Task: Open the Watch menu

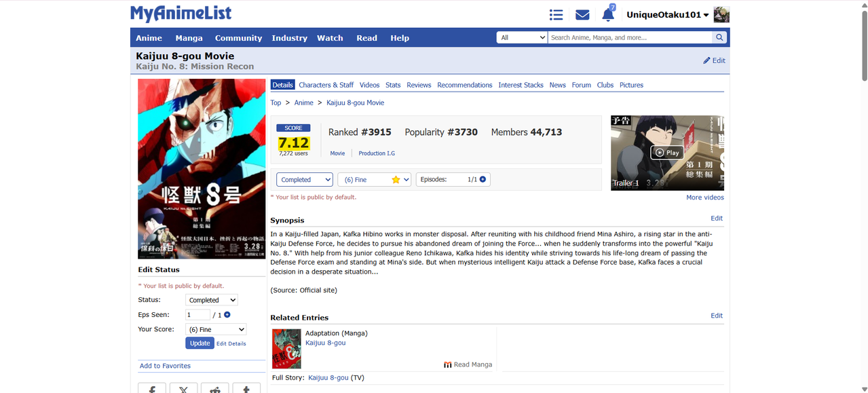Action: click(330, 38)
